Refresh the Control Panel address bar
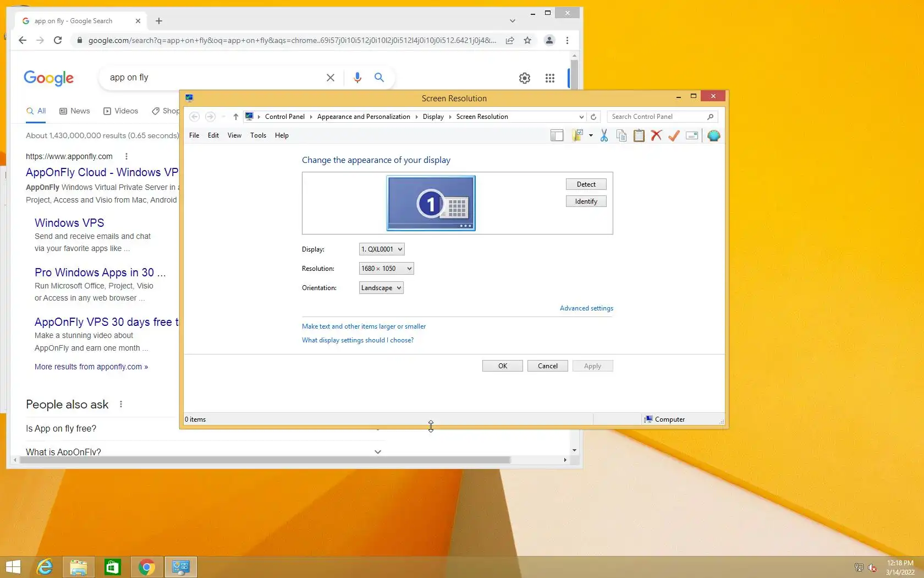 point(593,117)
